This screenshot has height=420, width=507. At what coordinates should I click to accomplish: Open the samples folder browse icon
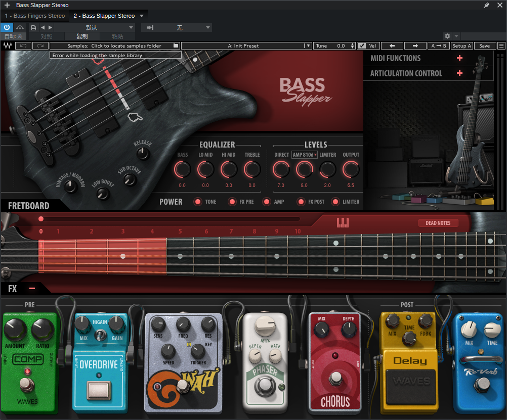176,45
